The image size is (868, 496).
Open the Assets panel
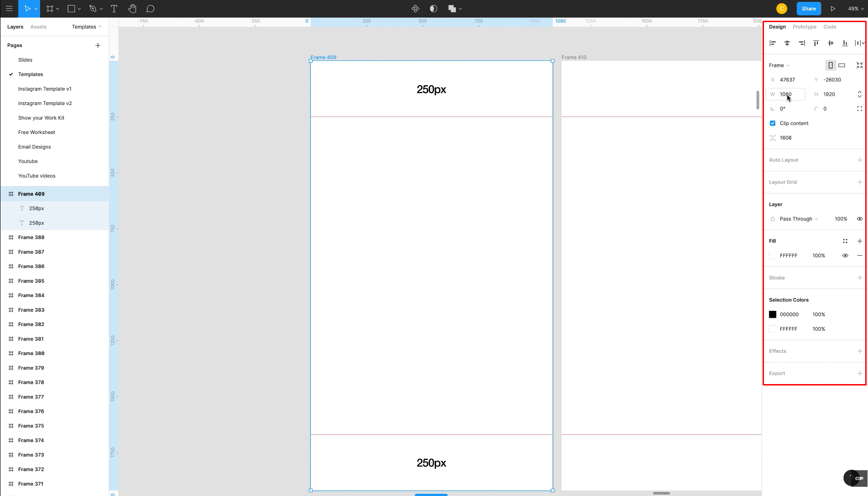(x=38, y=26)
